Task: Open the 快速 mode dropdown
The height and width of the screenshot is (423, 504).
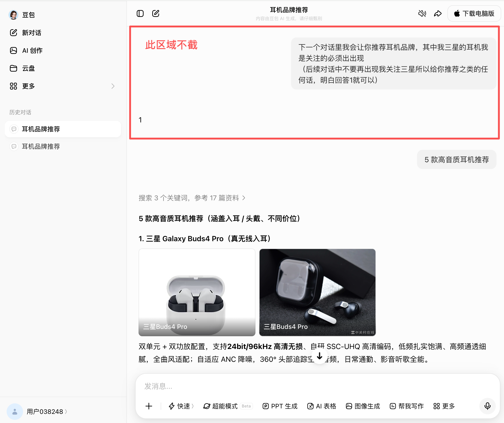Action: (x=181, y=406)
